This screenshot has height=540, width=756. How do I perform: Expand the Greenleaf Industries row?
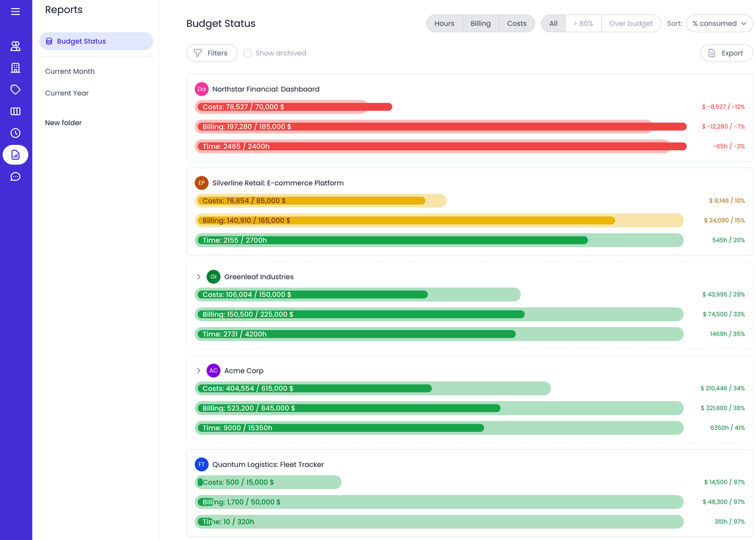(198, 277)
